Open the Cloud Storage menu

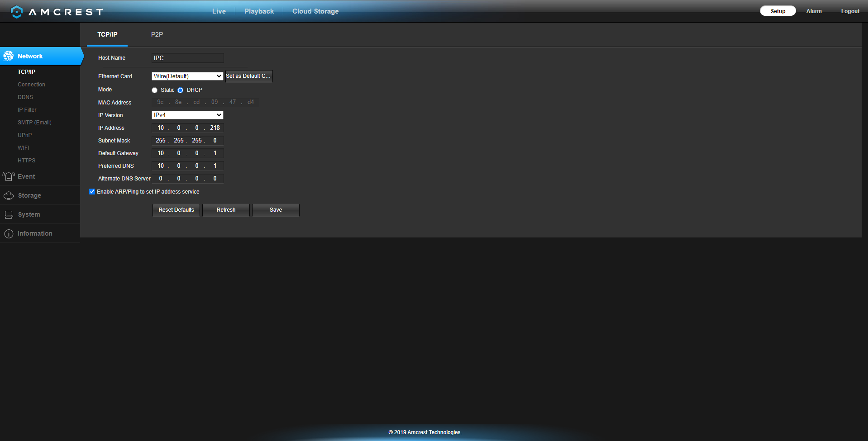coord(315,11)
